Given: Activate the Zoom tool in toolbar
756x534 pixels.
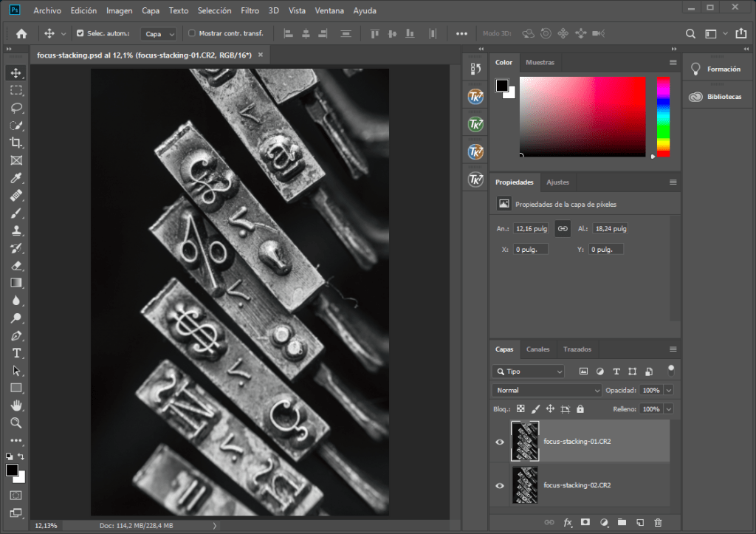Looking at the screenshot, I should (16, 422).
